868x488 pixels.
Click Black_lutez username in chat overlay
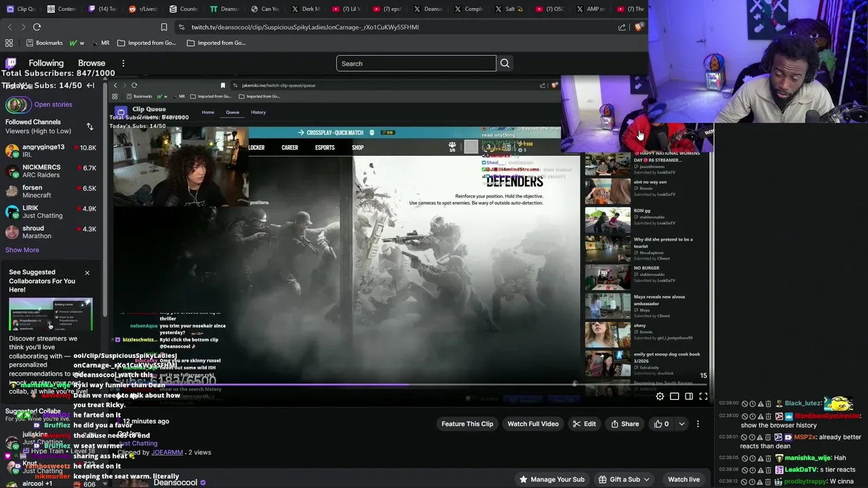point(804,403)
